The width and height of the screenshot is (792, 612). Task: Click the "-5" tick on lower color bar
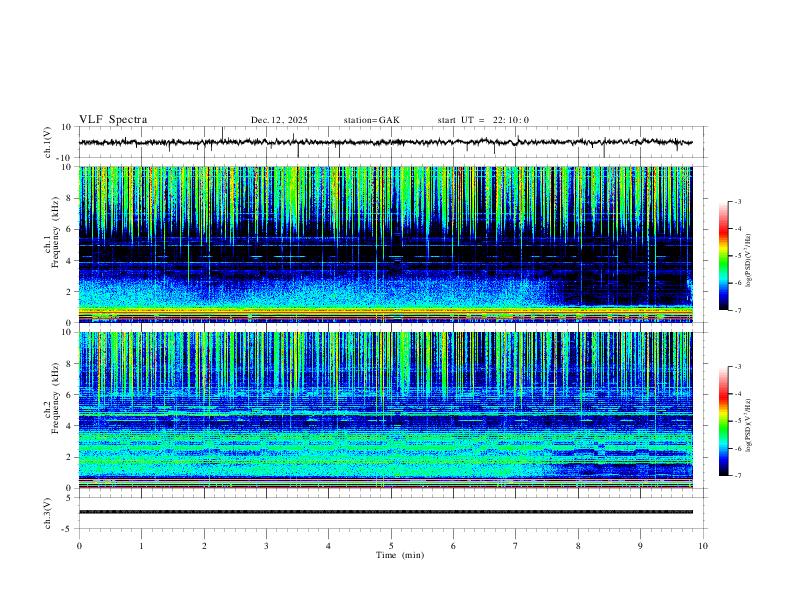click(738, 421)
